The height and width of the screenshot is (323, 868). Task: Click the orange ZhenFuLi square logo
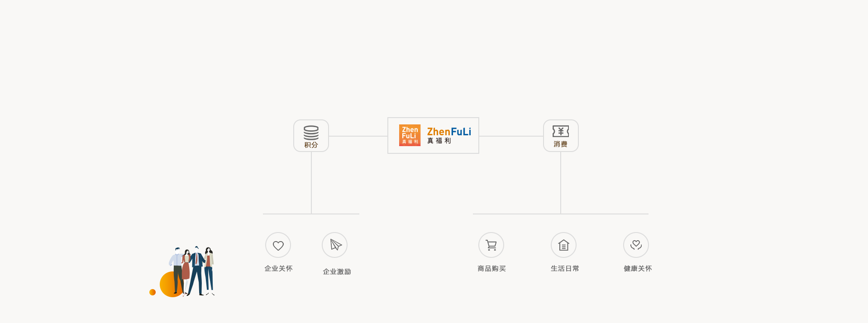pos(410,135)
